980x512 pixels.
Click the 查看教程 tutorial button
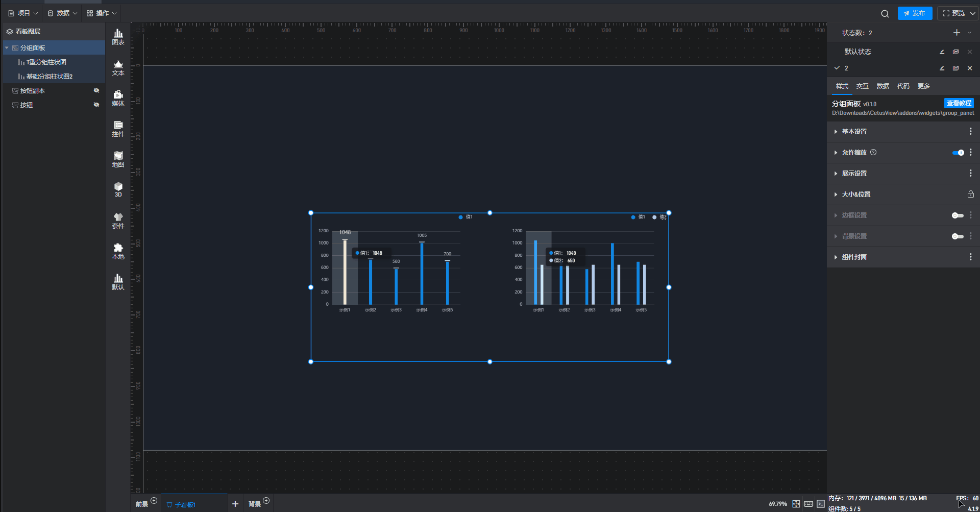click(x=959, y=103)
